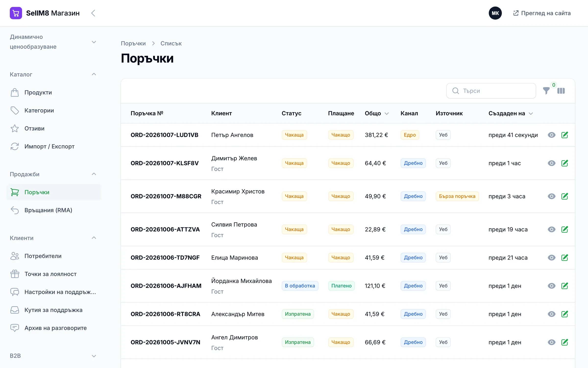View order ORD-20261007-KLSF8V with eye icon
The height and width of the screenshot is (368, 588).
(551, 163)
